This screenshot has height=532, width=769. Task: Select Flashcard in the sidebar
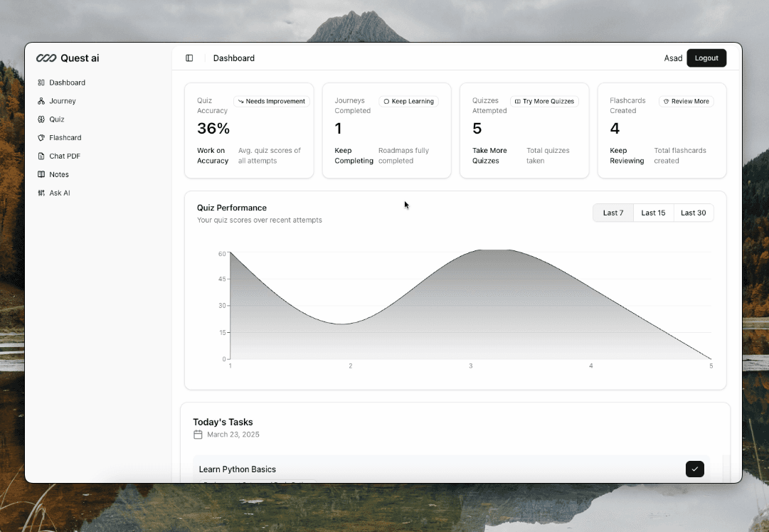(x=63, y=137)
